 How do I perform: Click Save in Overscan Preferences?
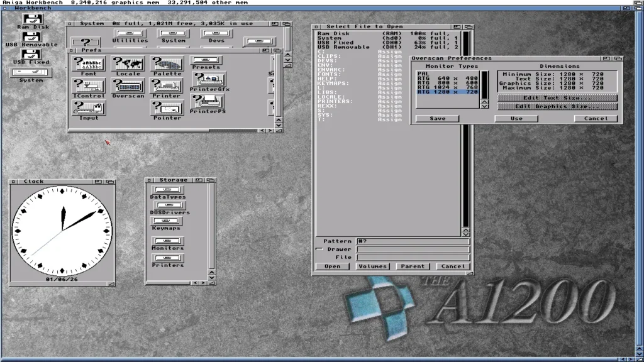(x=438, y=118)
